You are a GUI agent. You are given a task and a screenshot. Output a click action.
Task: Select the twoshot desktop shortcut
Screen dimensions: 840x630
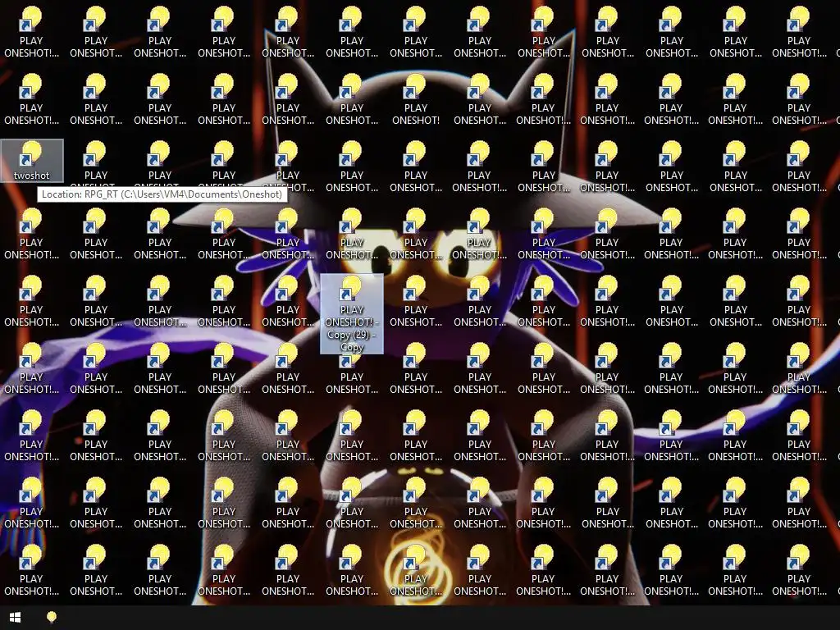coord(32,160)
